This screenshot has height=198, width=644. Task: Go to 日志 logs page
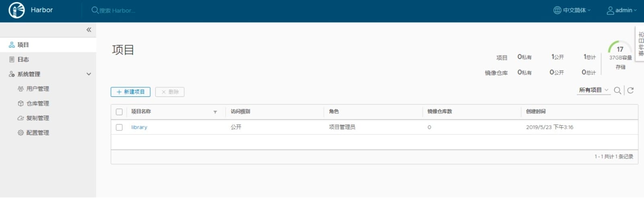pyautogui.click(x=23, y=60)
